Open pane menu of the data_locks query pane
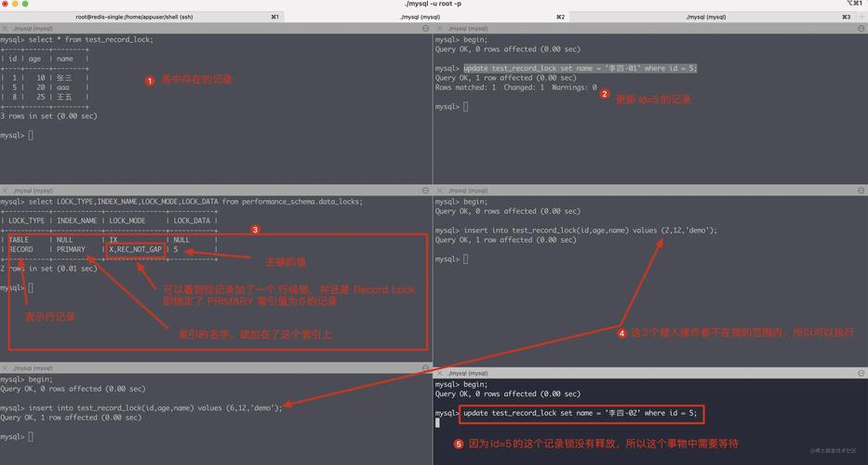 click(425, 191)
